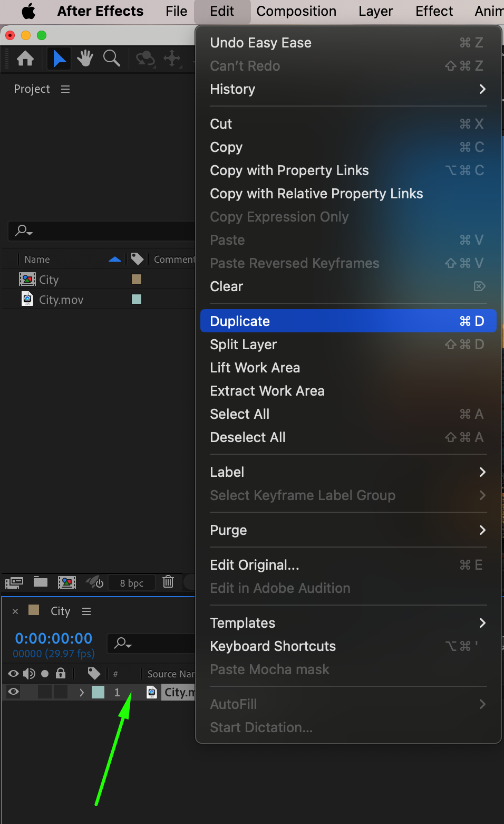Select the Home icon in toolbar
This screenshot has width=504, height=824.
click(25, 59)
